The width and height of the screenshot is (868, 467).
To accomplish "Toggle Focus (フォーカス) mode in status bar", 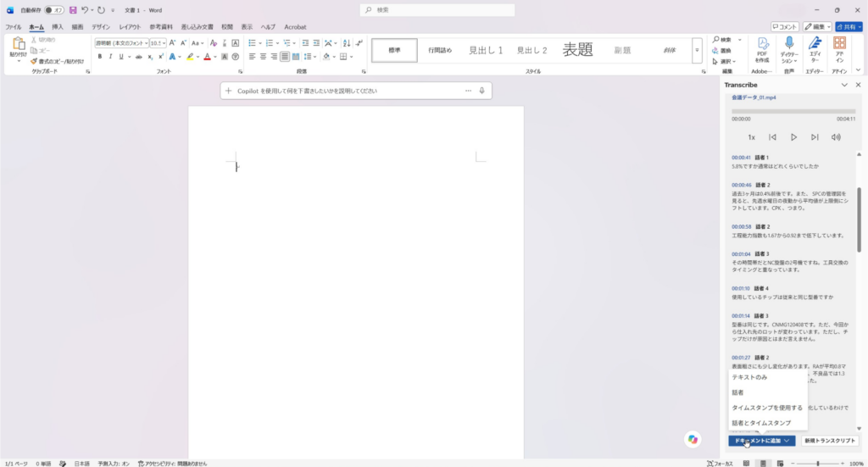I will tap(720, 463).
